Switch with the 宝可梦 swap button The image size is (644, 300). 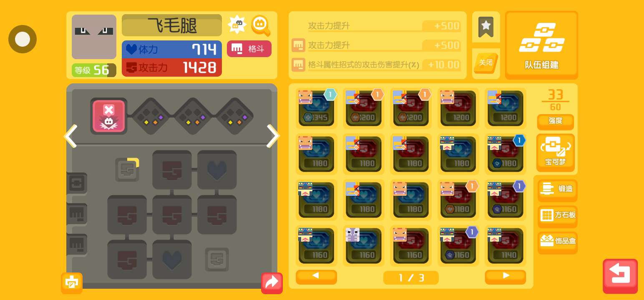pos(556,152)
